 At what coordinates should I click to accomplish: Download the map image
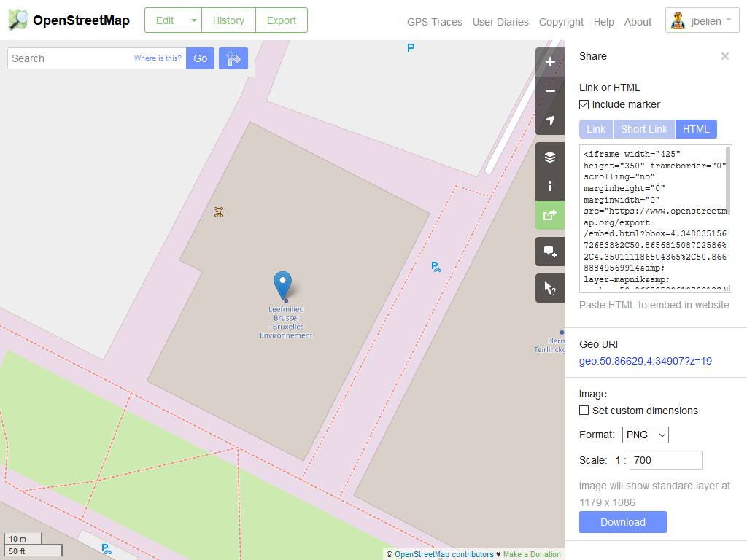click(x=622, y=522)
